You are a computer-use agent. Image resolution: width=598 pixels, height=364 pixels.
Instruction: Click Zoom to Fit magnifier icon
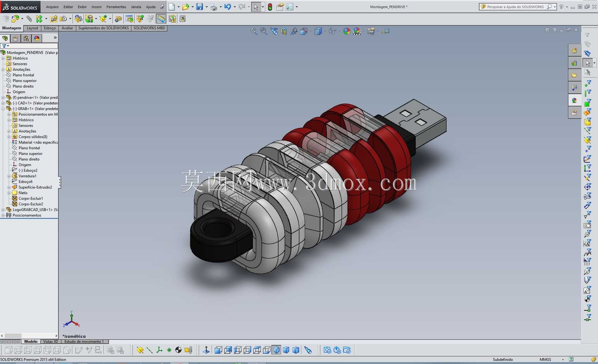point(254,31)
